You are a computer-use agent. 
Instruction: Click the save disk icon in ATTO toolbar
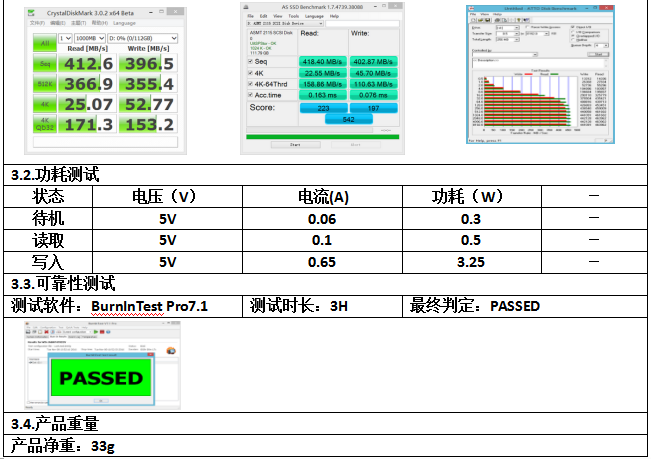tap(487, 20)
